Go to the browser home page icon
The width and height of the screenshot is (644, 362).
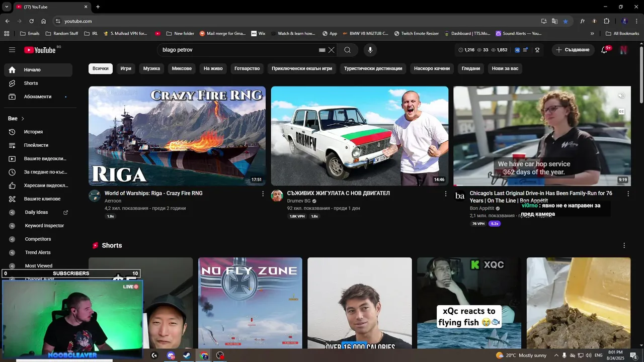coord(44,21)
